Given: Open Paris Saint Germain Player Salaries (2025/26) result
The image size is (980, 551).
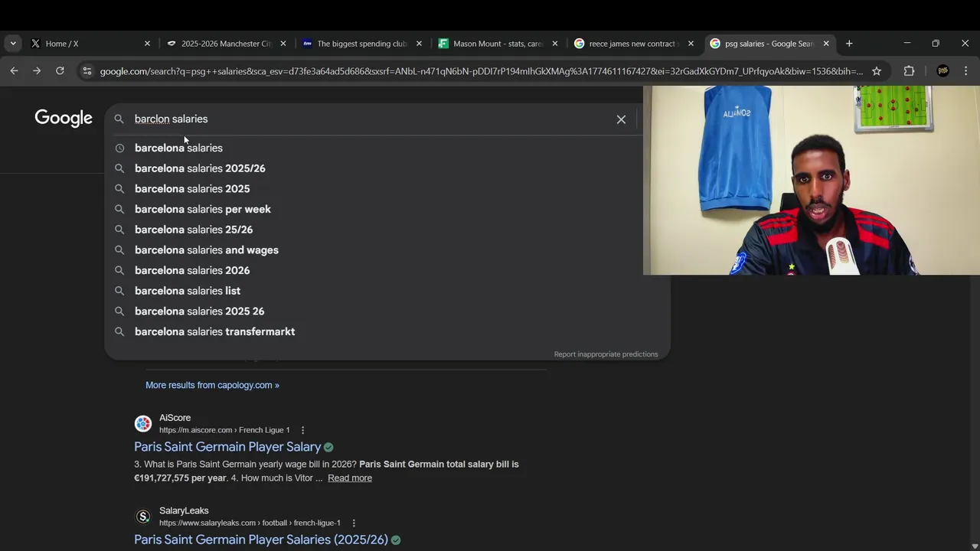Looking at the screenshot, I should (x=261, y=540).
